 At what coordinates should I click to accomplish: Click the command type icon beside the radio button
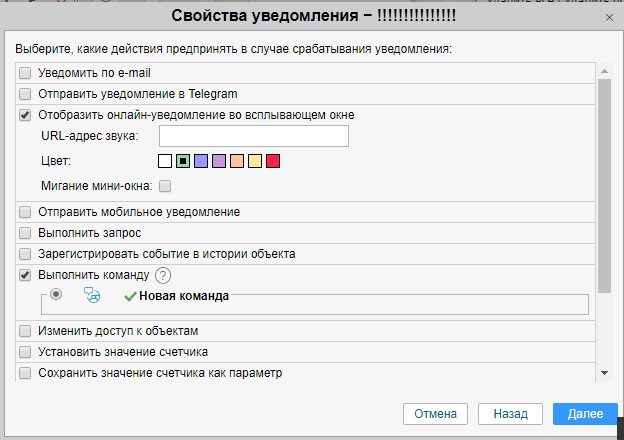pos(93,295)
